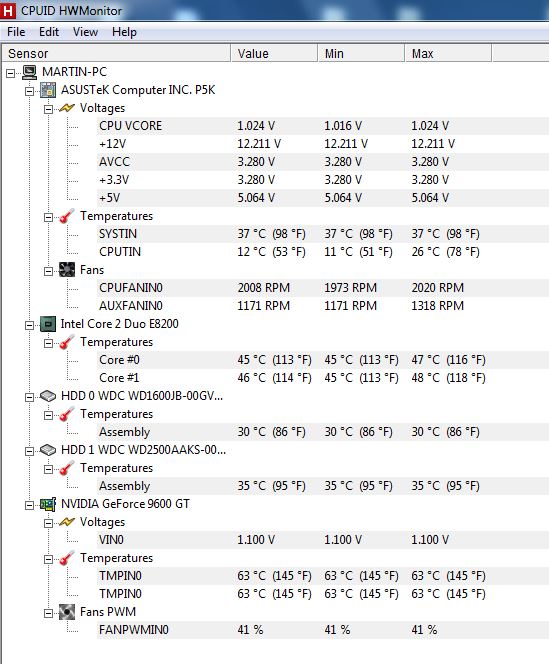Screen dimensions: 549x664
Task: Select the Assembly row under HDD 0
Action: 323,432
